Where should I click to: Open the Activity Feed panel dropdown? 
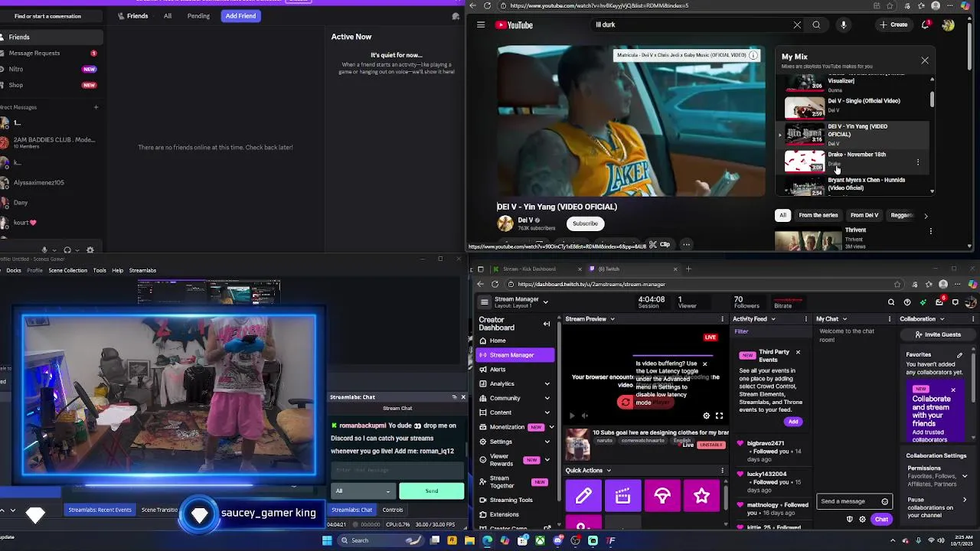[773, 319]
